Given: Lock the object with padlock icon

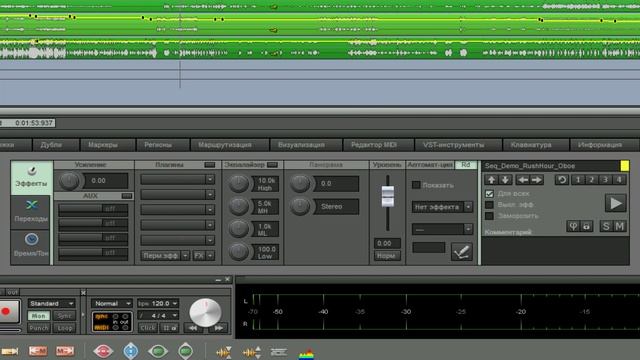Looking at the screenshot, I should tap(587, 226).
